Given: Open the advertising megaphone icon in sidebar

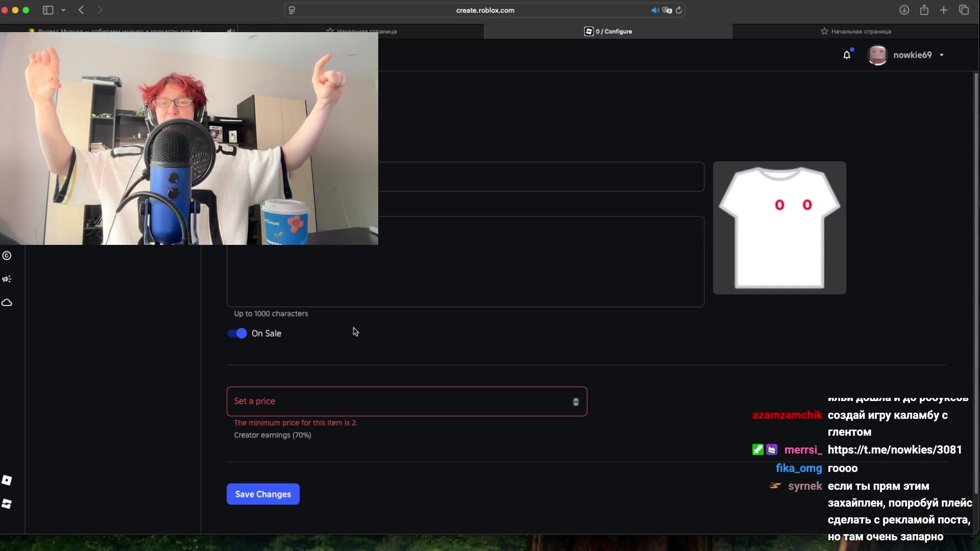Looking at the screenshot, I should (x=7, y=279).
